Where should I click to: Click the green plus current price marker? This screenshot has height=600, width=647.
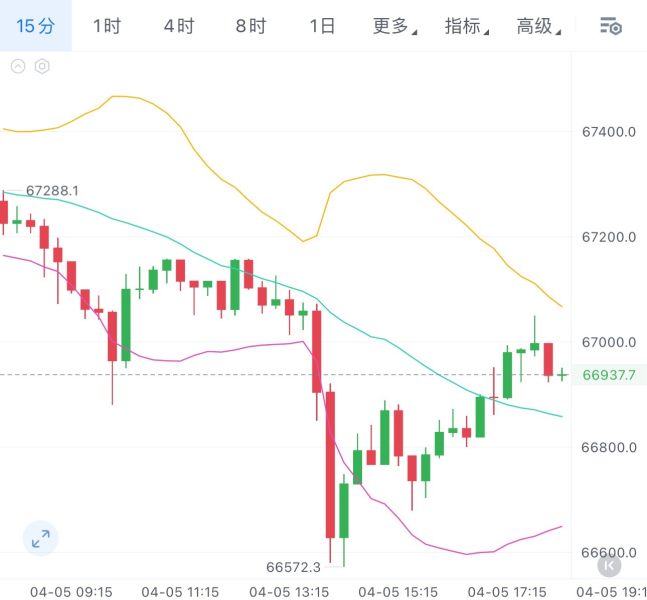point(562,375)
